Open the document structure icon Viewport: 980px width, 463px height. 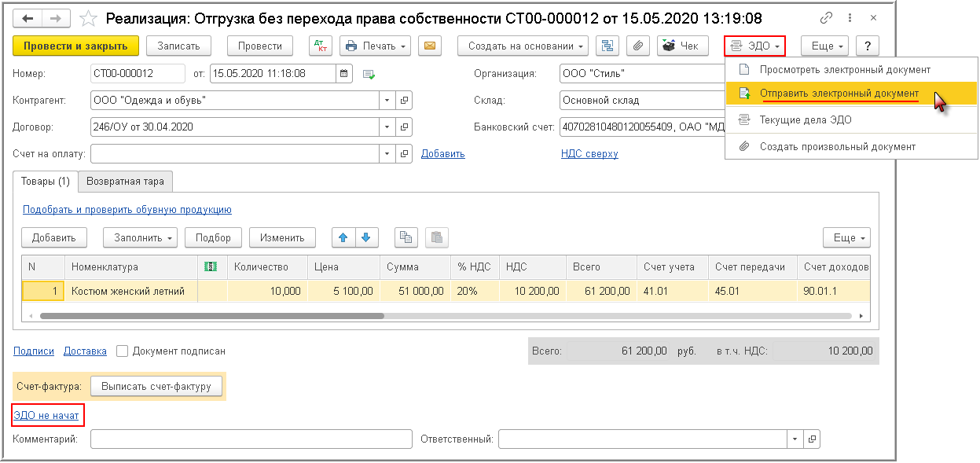click(x=607, y=46)
